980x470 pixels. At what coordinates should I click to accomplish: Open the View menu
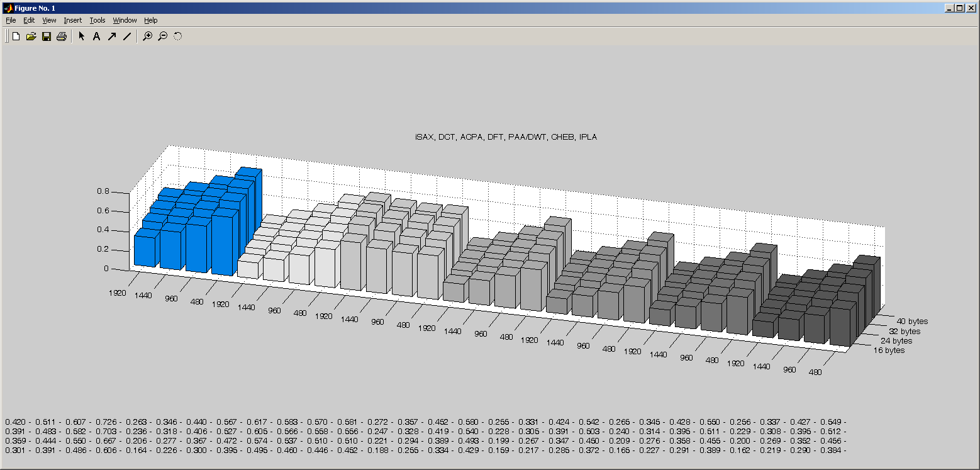coord(49,20)
